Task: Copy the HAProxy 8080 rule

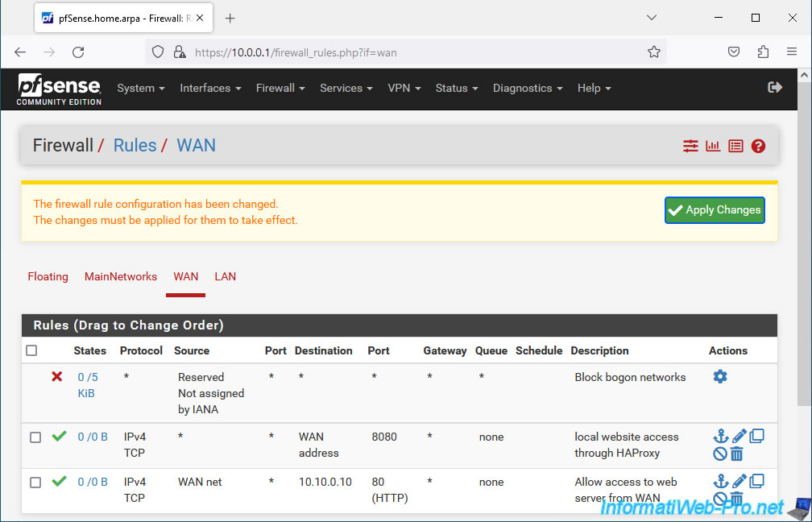Action: (756, 436)
